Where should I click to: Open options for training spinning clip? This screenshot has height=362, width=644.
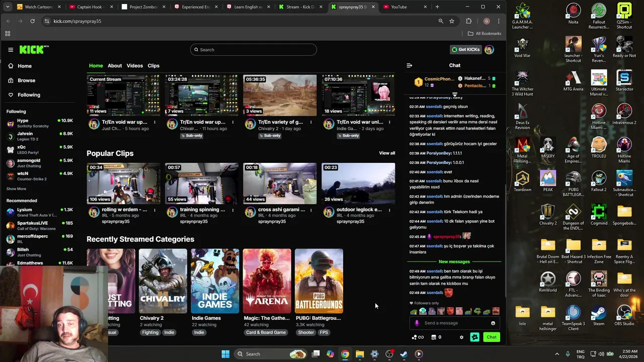point(232,210)
